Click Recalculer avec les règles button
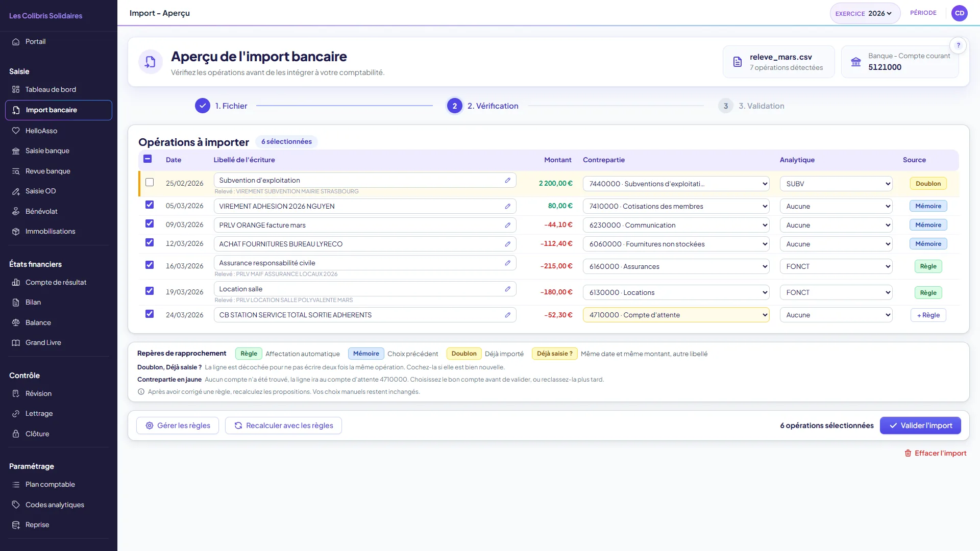980x551 pixels. tap(283, 425)
